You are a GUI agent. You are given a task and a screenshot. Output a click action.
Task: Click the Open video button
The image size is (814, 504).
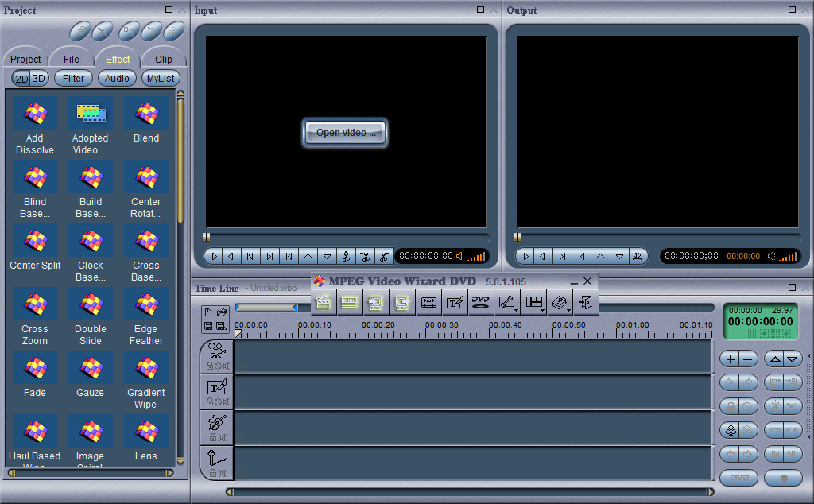(x=345, y=133)
